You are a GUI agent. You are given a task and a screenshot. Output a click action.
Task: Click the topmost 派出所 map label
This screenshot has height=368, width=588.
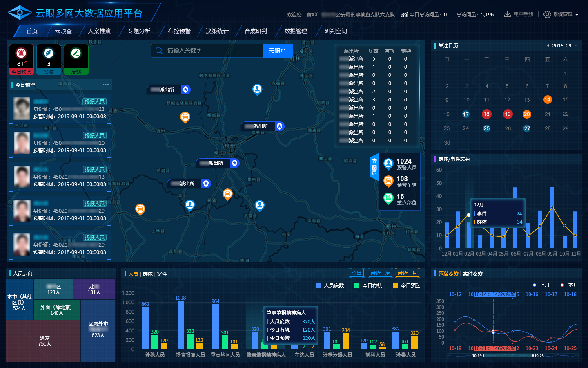[x=169, y=90]
